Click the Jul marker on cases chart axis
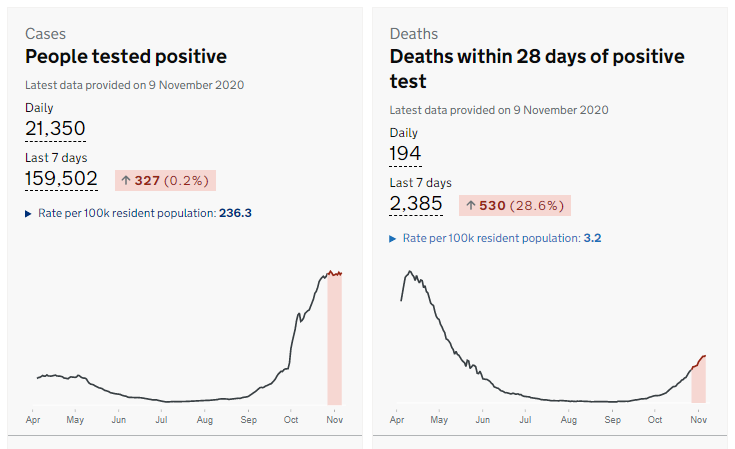This screenshot has height=449, width=735. (161, 420)
